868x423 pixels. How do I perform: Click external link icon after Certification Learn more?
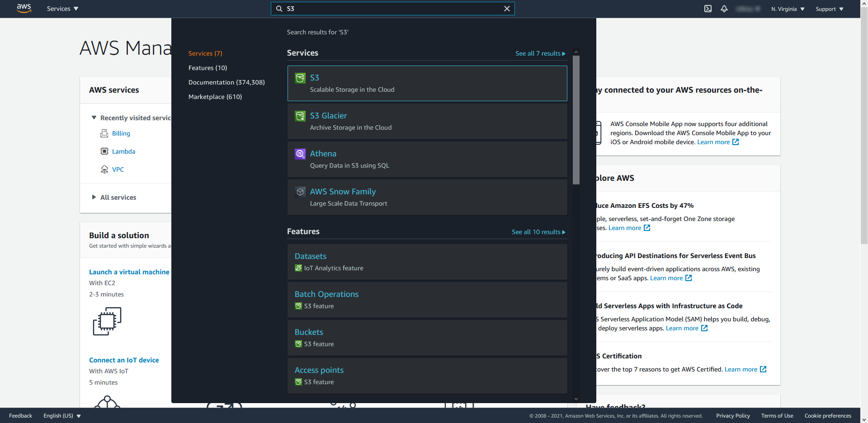763,369
